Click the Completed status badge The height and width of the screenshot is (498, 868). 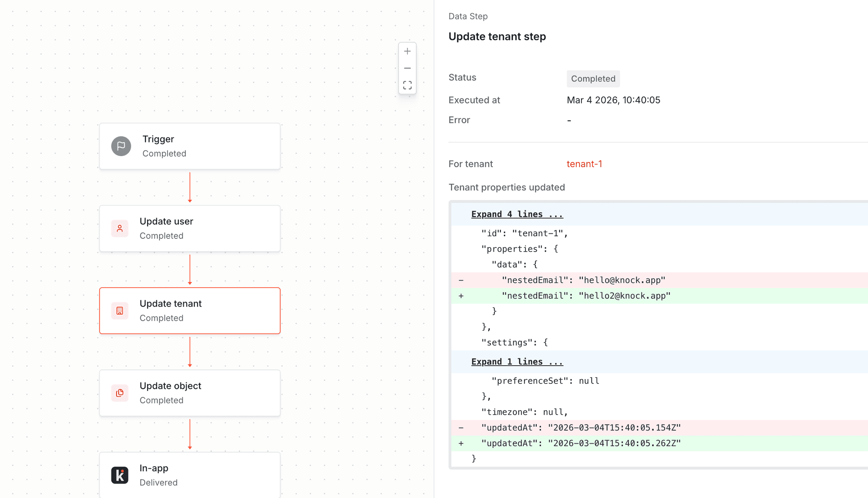coord(593,78)
